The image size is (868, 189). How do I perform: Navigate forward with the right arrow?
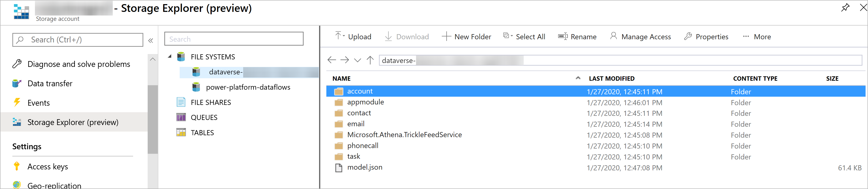[x=344, y=60]
